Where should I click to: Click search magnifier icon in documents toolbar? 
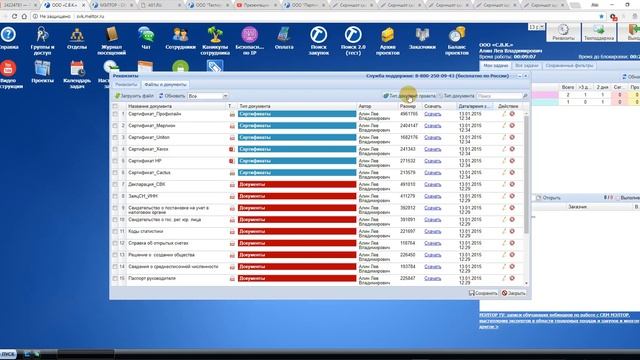[x=525, y=96]
